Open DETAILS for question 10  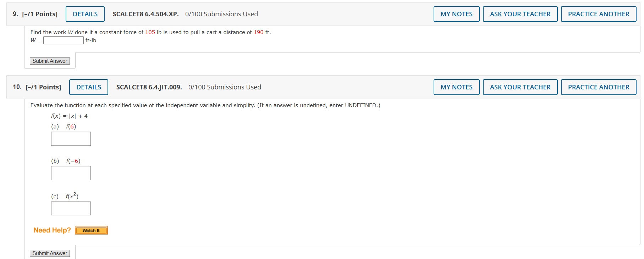click(x=88, y=87)
